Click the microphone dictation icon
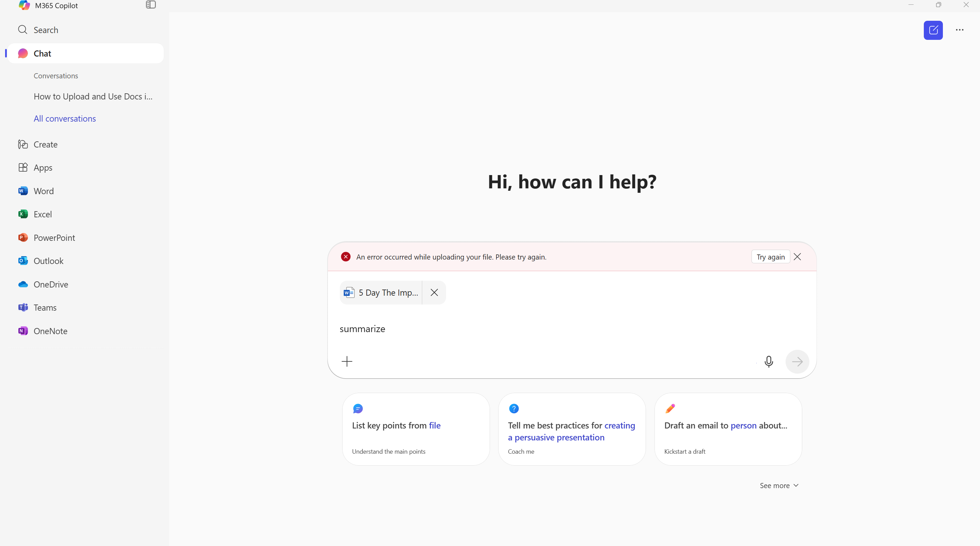Viewport: 980px width, 546px height. coord(769,361)
